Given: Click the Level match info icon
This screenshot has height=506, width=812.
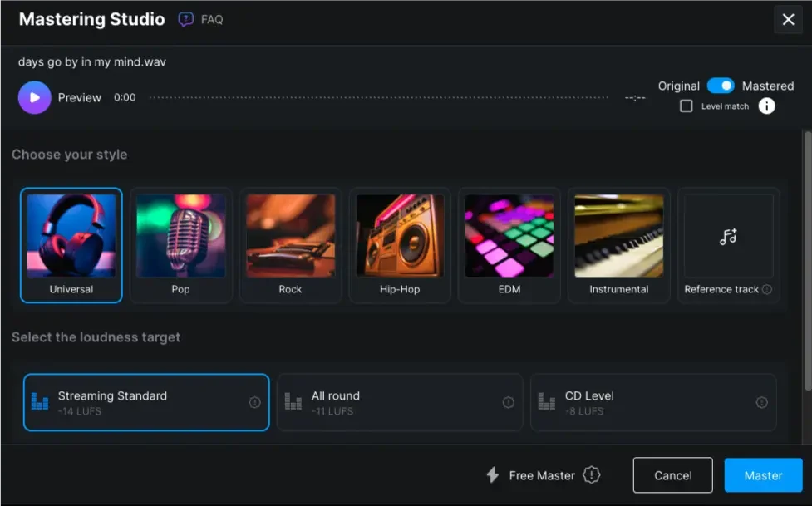Looking at the screenshot, I should pyautogui.click(x=766, y=106).
